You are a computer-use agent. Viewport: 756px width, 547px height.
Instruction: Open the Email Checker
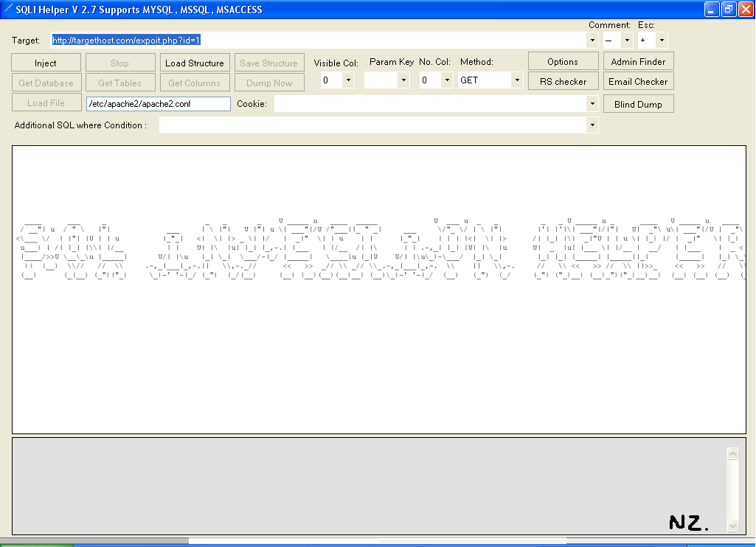tap(638, 81)
